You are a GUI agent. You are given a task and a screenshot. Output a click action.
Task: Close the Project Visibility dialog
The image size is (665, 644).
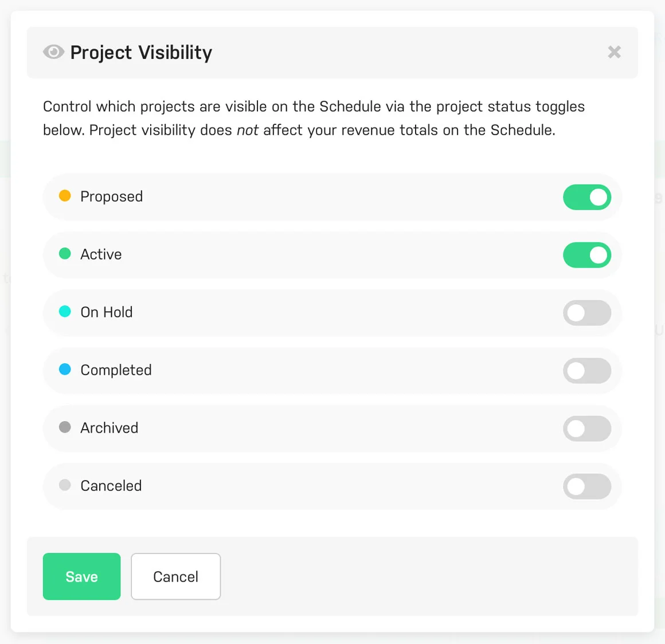[614, 52]
